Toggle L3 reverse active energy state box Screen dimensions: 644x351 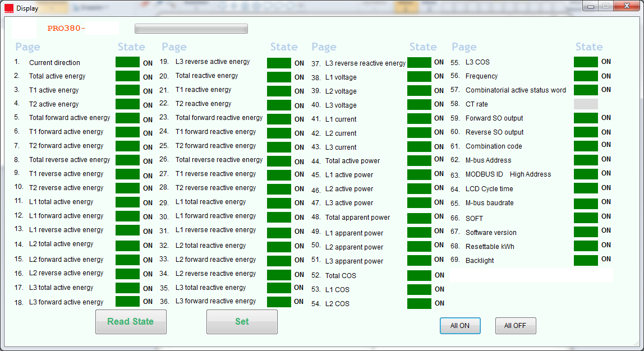click(279, 63)
